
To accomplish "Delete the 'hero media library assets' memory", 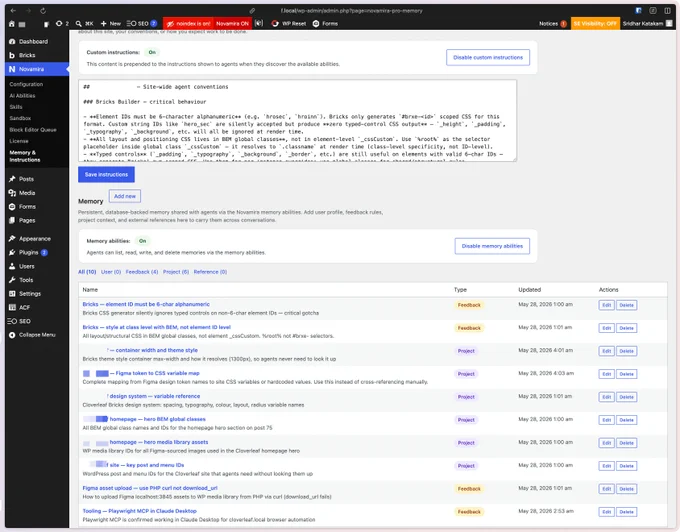I will 626,443.
